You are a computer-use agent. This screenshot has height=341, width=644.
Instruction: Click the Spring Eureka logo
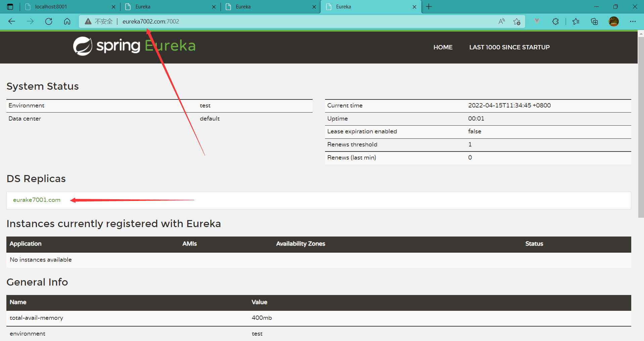tap(134, 46)
